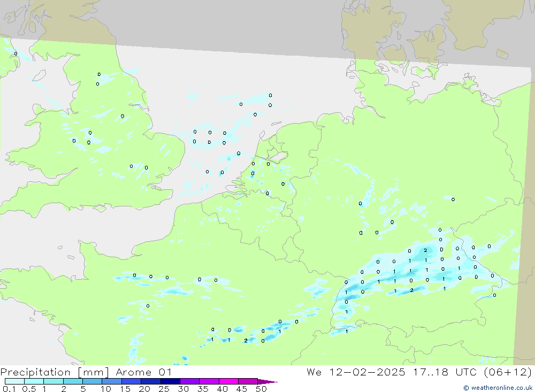Click the 30–35 mm violet swatch
Viewport: 535px width, 392px height.
click(189, 381)
